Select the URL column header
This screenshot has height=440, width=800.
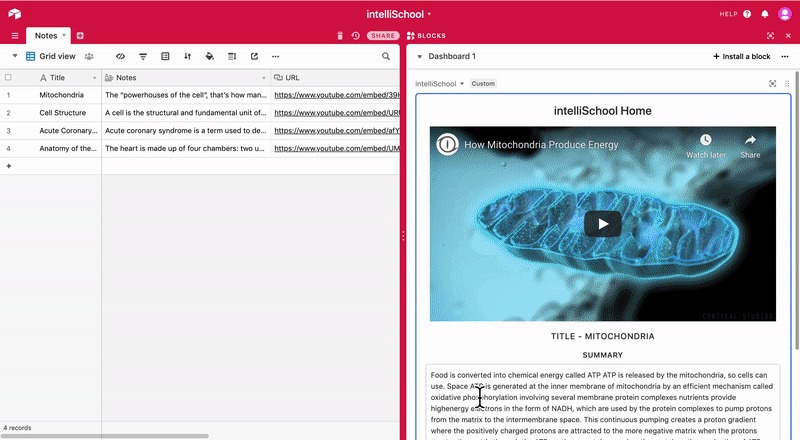click(x=335, y=78)
